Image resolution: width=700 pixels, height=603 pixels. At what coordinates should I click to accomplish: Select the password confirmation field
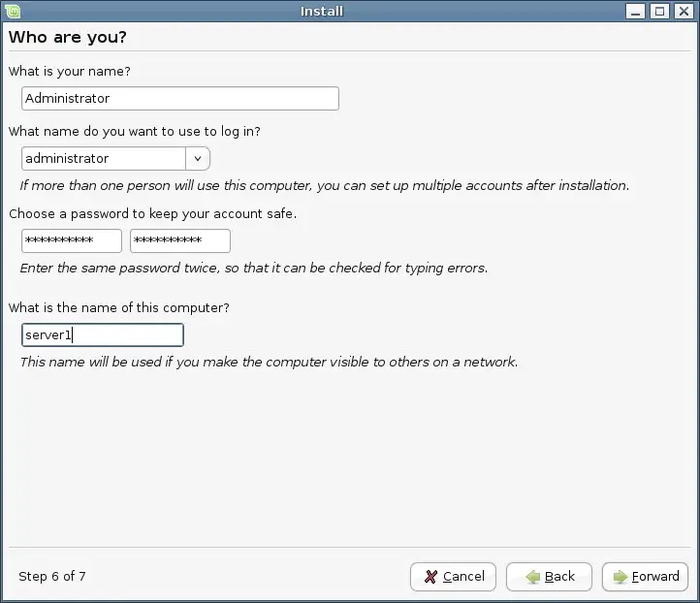[180, 241]
